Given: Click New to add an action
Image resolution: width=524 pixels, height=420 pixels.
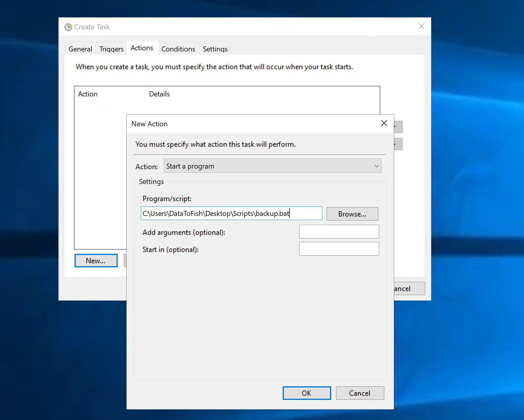Looking at the screenshot, I should coord(96,261).
